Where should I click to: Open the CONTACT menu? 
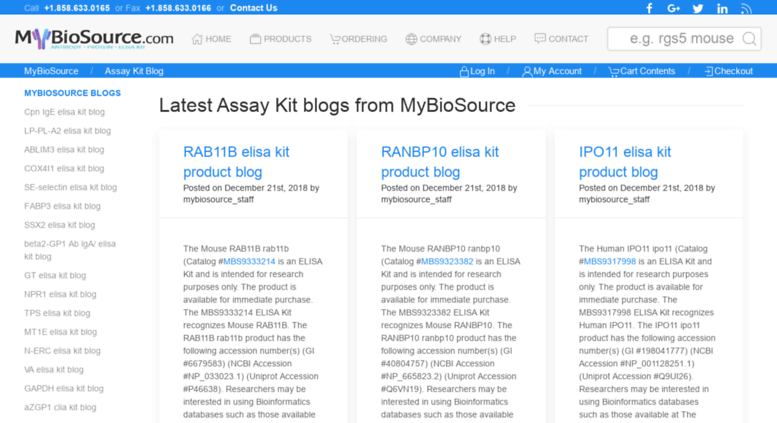coord(561,39)
